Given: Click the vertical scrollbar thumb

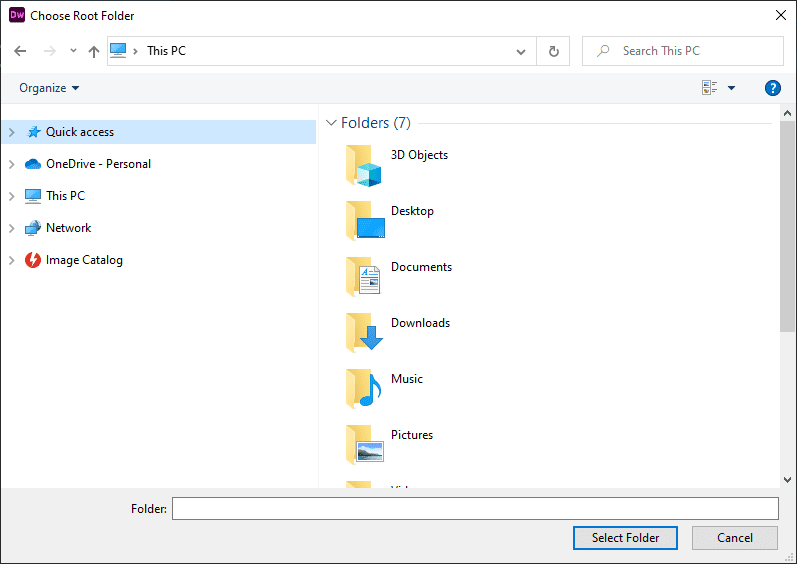Looking at the screenshot, I should pyautogui.click(x=787, y=227).
